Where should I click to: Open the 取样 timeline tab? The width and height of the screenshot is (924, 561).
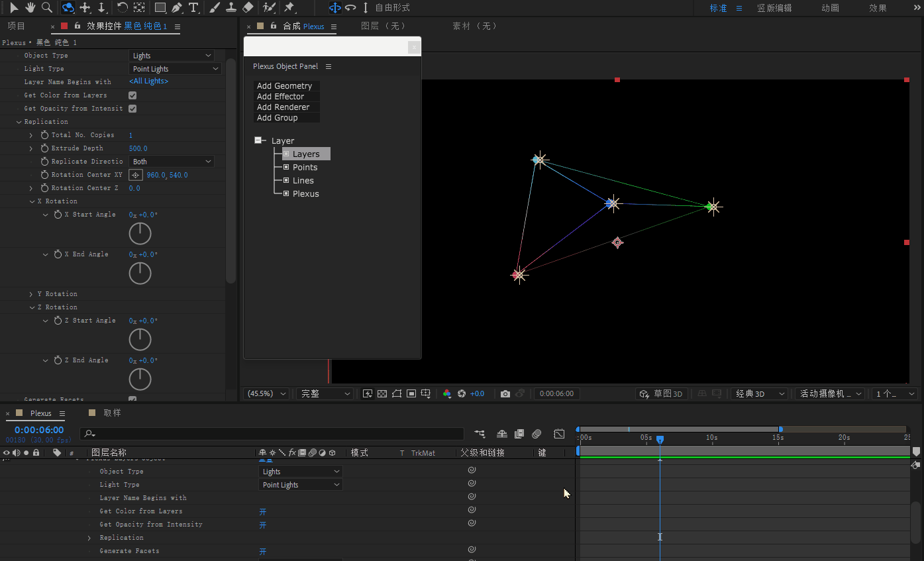pos(112,413)
